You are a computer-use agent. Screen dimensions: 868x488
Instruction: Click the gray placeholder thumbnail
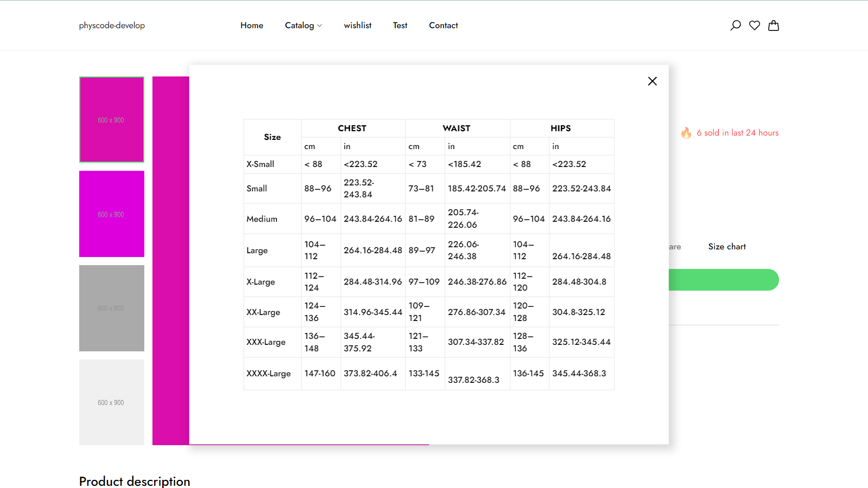(x=111, y=308)
